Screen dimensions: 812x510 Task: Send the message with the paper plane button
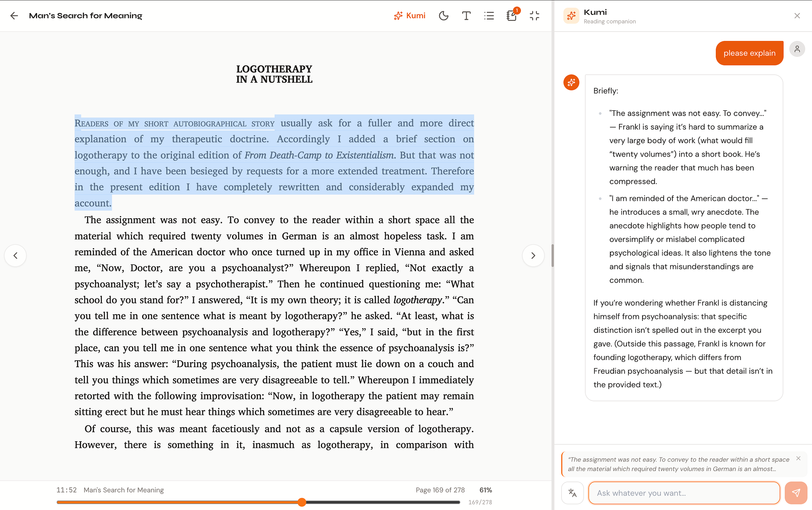coord(796,493)
